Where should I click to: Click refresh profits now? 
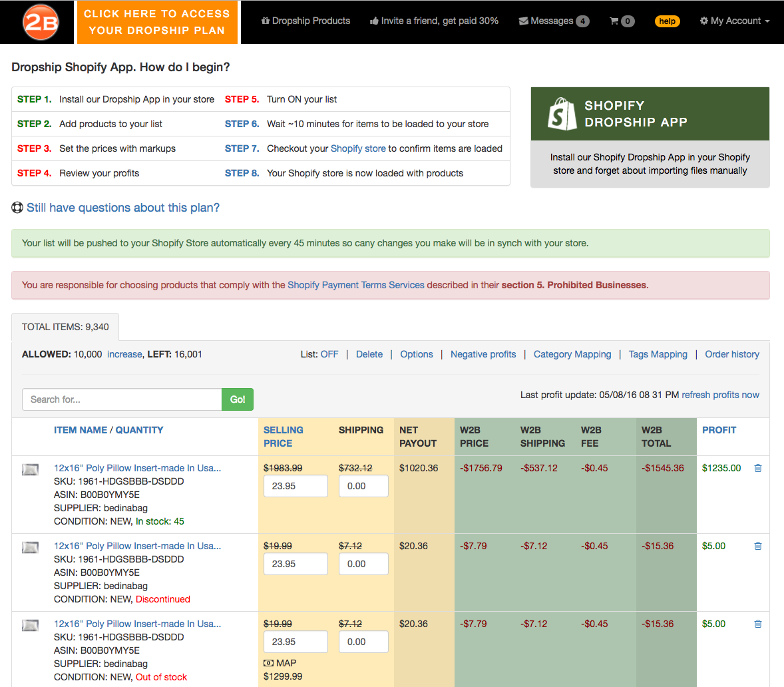pos(721,395)
